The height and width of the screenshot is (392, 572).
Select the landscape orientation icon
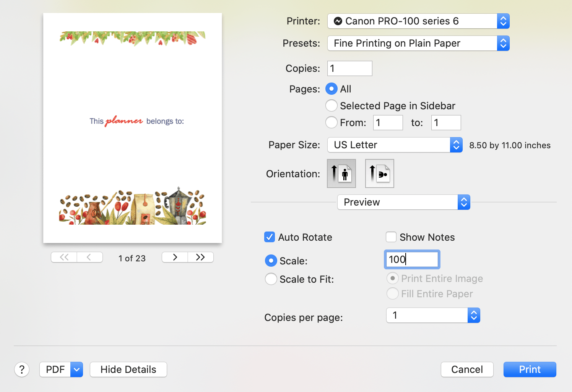pyautogui.click(x=379, y=173)
